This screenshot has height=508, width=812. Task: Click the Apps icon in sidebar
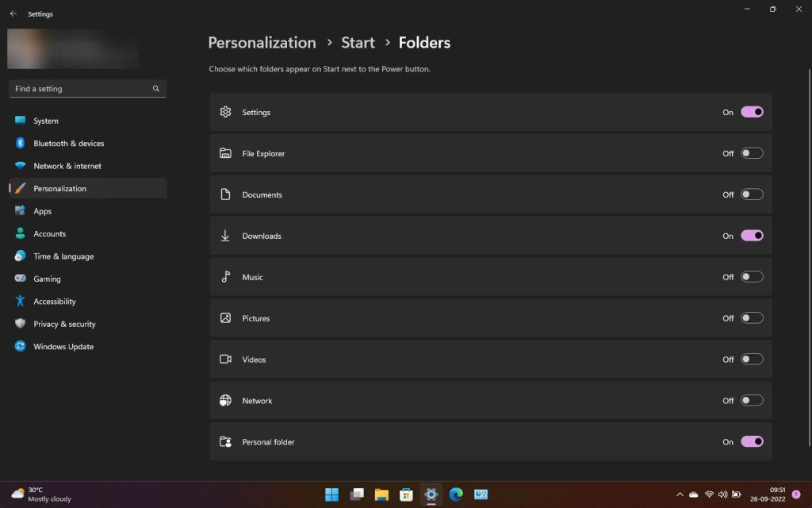20,210
